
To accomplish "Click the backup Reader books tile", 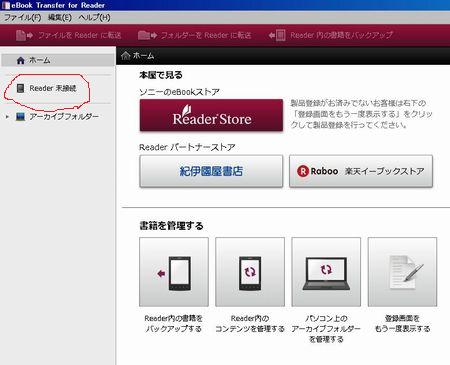I will click(x=174, y=272).
